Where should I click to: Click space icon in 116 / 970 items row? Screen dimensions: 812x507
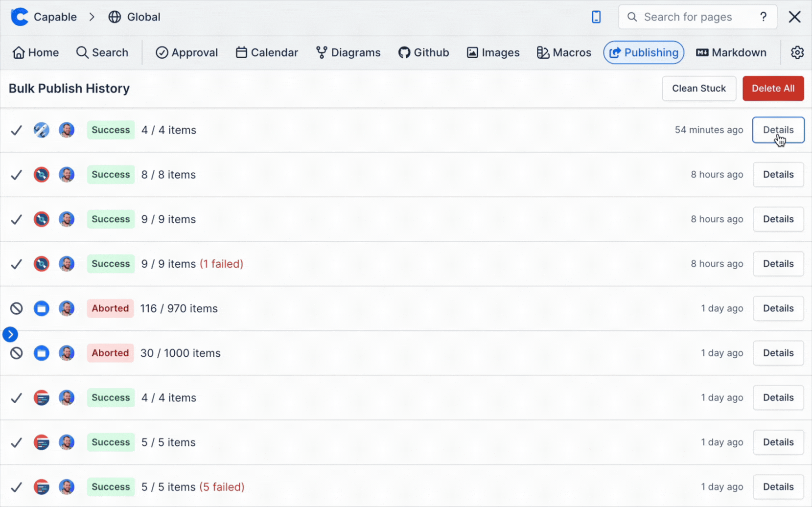point(42,308)
